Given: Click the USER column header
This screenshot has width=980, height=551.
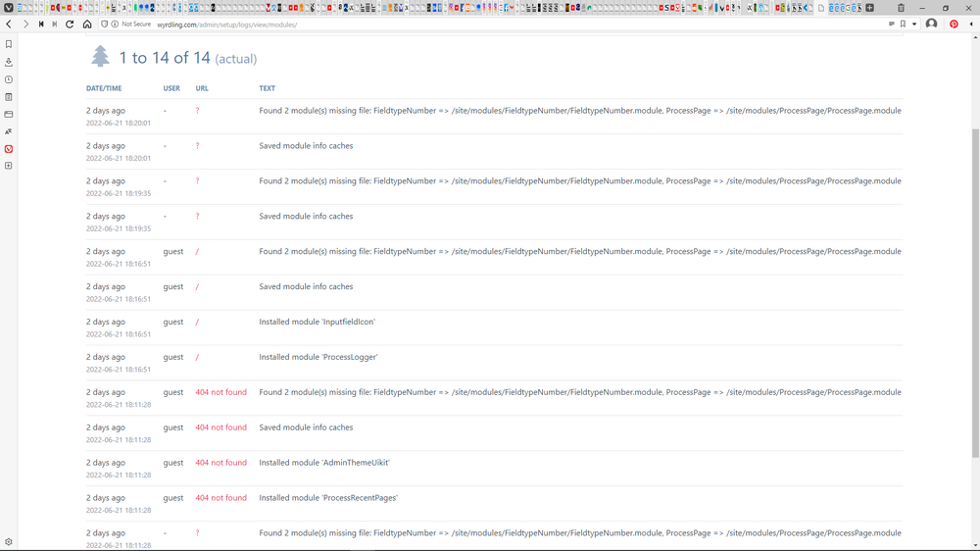Looking at the screenshot, I should coord(171,88).
